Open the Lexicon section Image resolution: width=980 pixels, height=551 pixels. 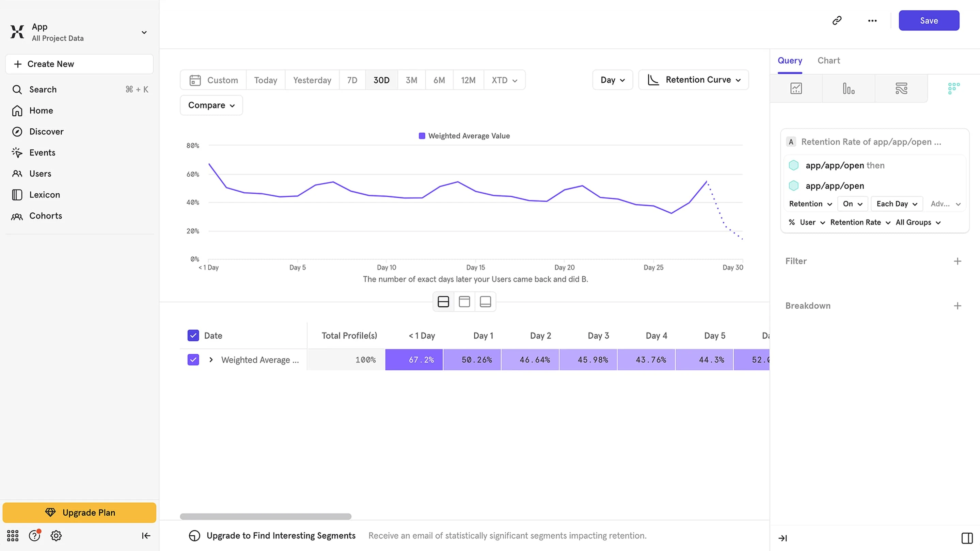click(x=45, y=194)
